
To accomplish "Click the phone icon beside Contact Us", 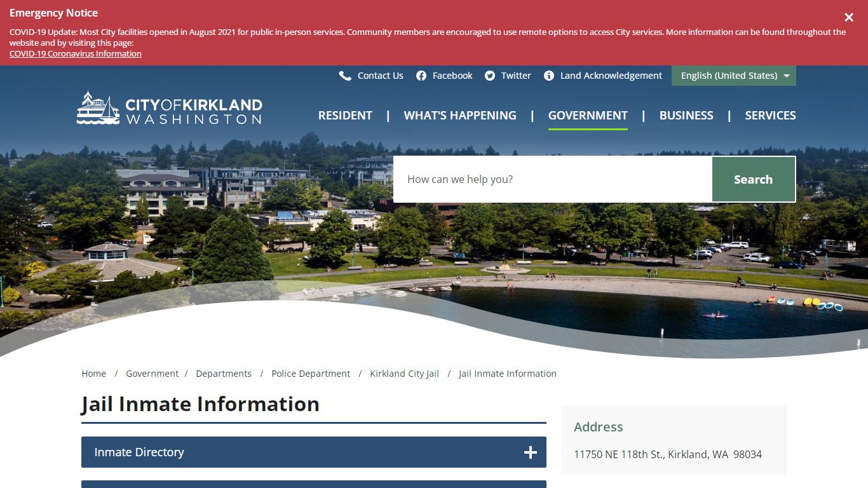I will tap(345, 76).
